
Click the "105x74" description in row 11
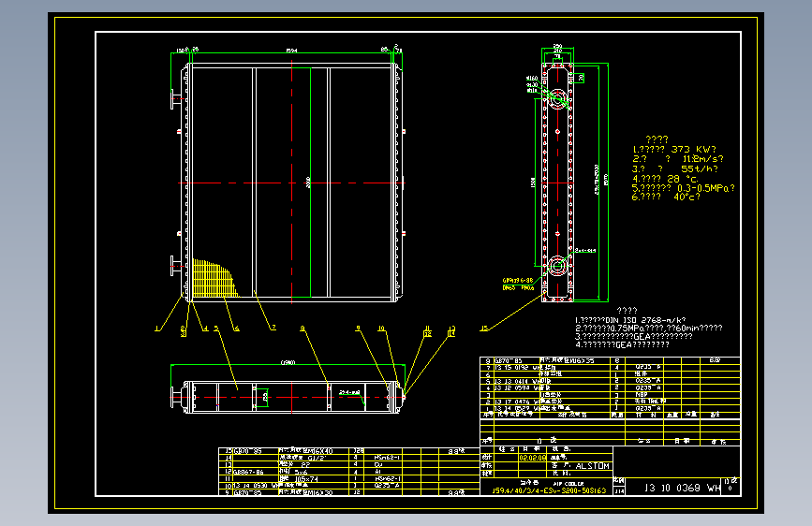click(x=306, y=479)
